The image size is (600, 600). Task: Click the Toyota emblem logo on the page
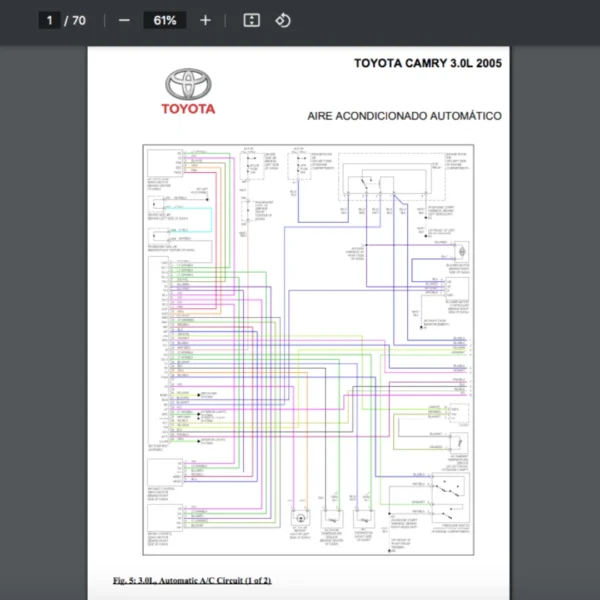(188, 84)
